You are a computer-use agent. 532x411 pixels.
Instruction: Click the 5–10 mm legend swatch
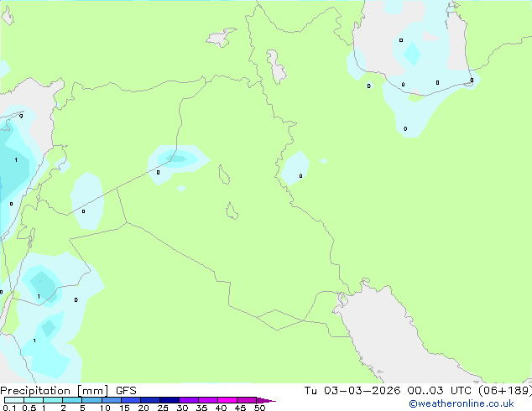tap(91, 400)
